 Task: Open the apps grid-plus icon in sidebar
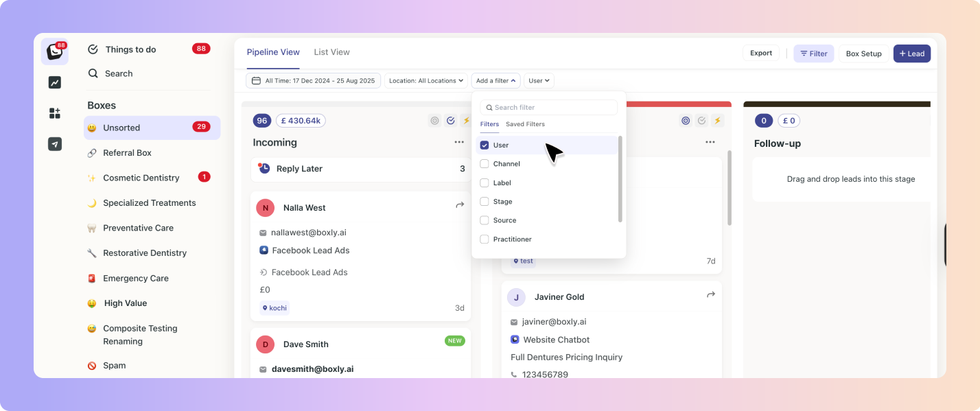click(55, 113)
